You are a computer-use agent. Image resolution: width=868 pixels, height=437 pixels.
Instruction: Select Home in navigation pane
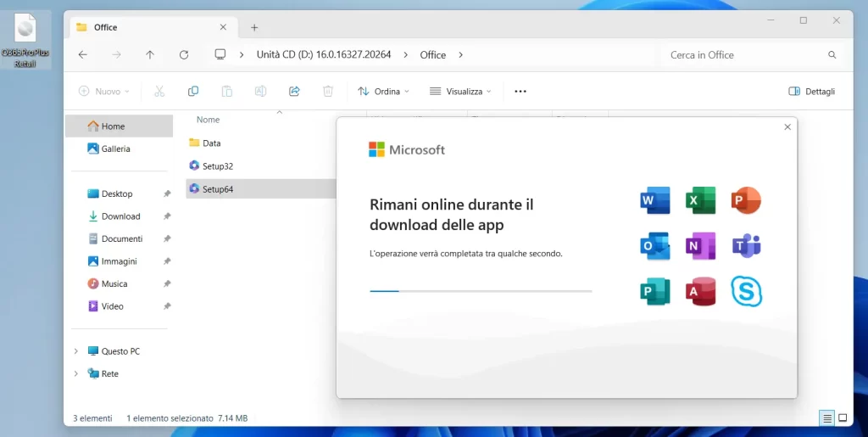coord(119,126)
